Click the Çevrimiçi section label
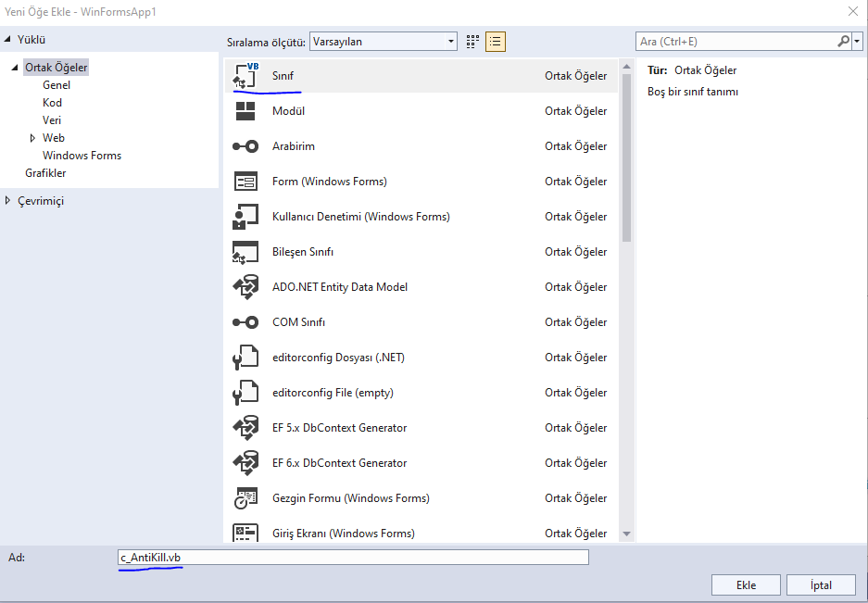 [x=41, y=201]
